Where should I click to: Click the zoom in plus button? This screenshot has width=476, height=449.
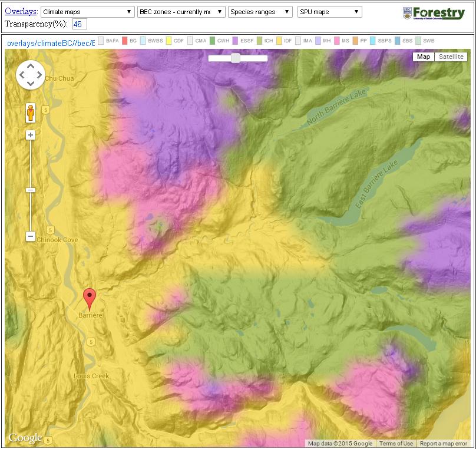[31, 135]
